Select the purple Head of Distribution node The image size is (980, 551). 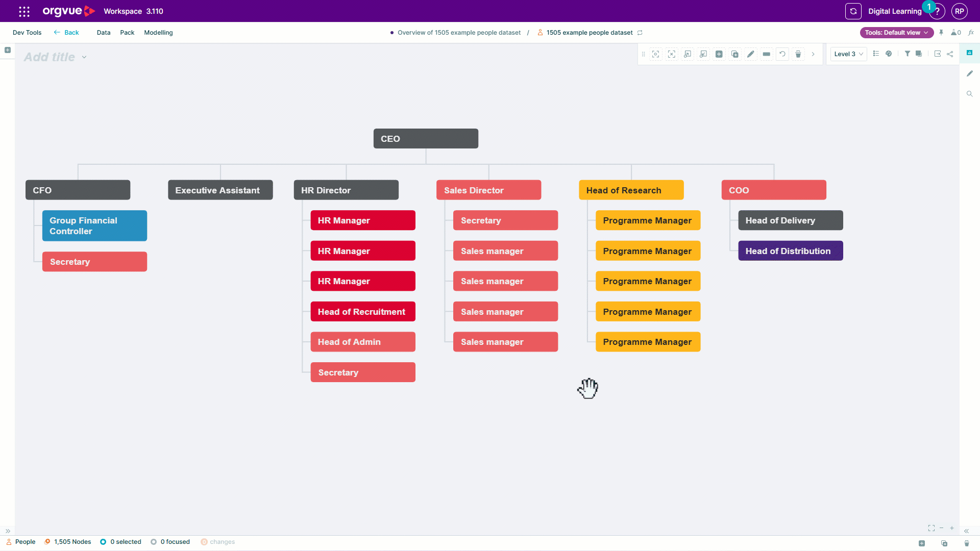pyautogui.click(x=790, y=251)
